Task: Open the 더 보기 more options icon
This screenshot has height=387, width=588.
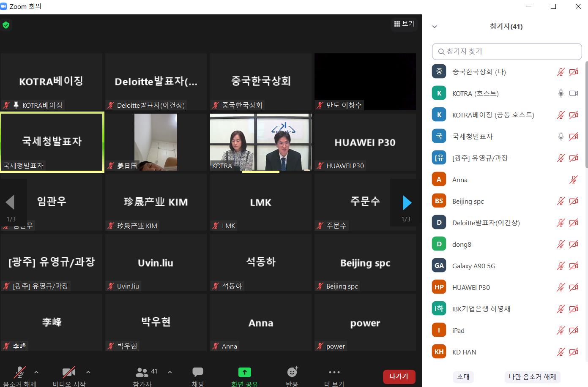Action: coord(334,372)
